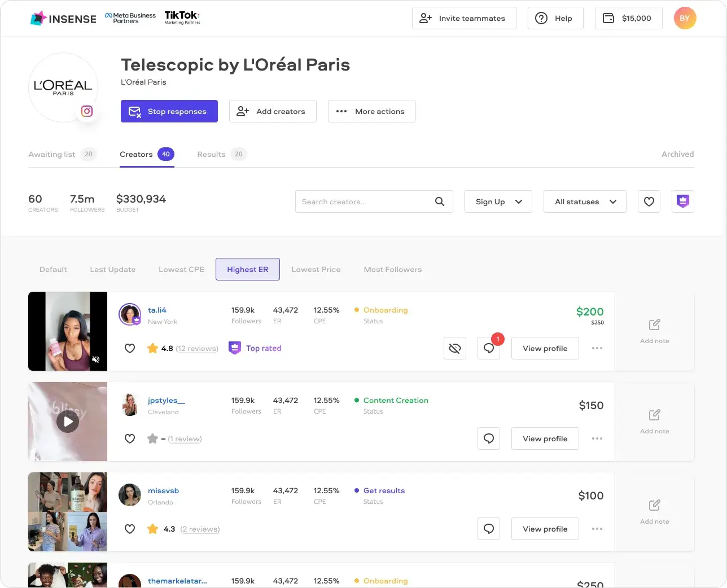
Task: Click the hide creator eye-slash icon for ta.li4
Action: pyautogui.click(x=455, y=348)
